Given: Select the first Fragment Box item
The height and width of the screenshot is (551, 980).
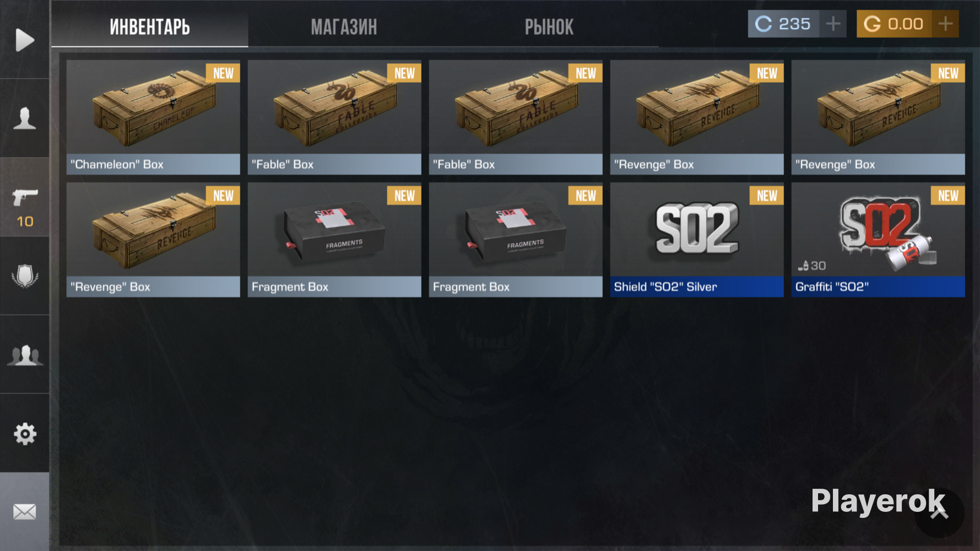Looking at the screenshot, I should [x=334, y=240].
